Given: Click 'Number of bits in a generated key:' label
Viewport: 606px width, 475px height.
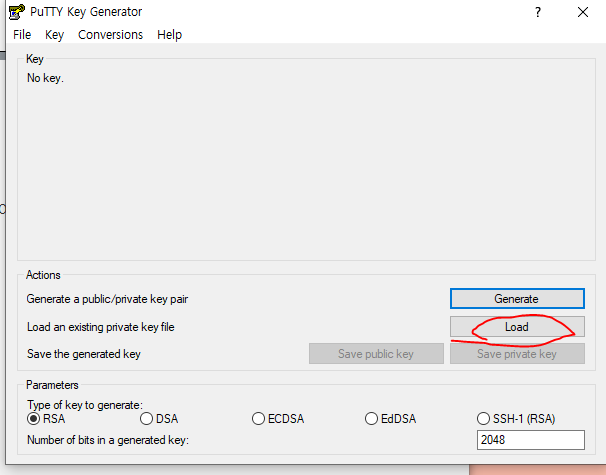Looking at the screenshot, I should pos(108,440).
